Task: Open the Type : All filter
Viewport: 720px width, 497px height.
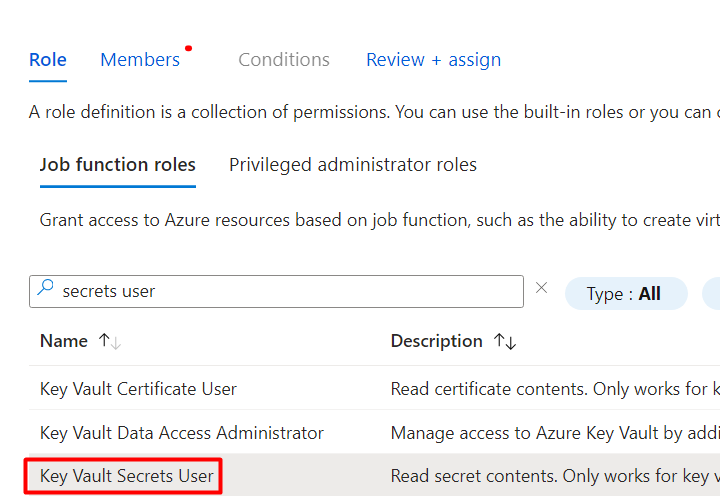Action: pyautogui.click(x=626, y=294)
